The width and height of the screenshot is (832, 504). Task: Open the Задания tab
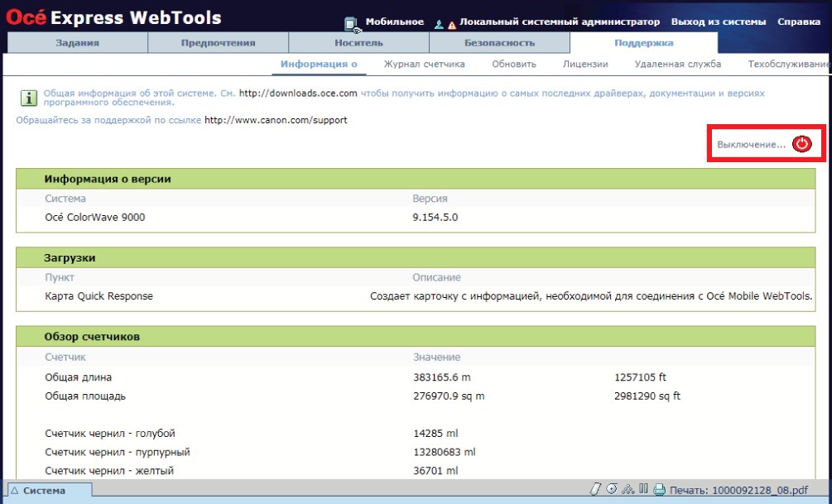[x=78, y=43]
